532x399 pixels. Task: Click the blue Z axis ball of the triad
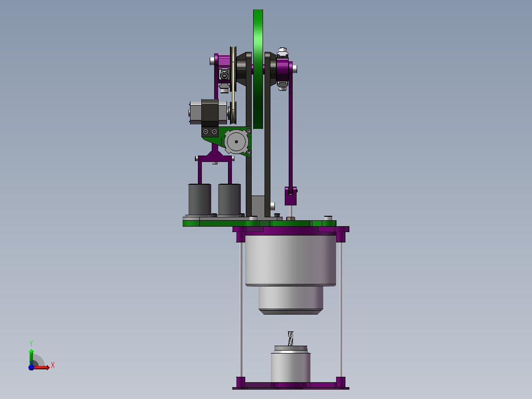[31, 367]
